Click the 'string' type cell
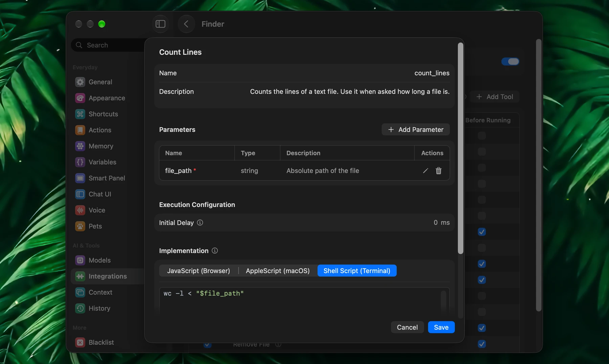609x364 pixels. tap(257, 171)
